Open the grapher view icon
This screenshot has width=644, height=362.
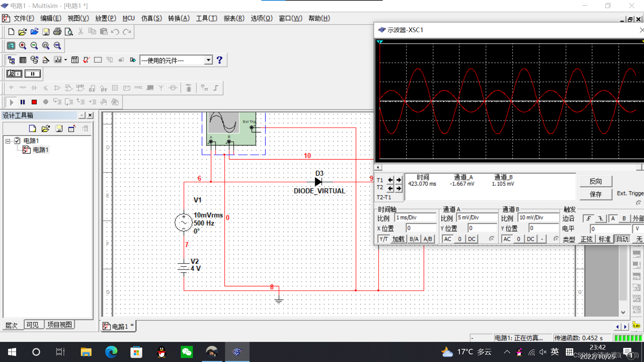click(x=58, y=60)
